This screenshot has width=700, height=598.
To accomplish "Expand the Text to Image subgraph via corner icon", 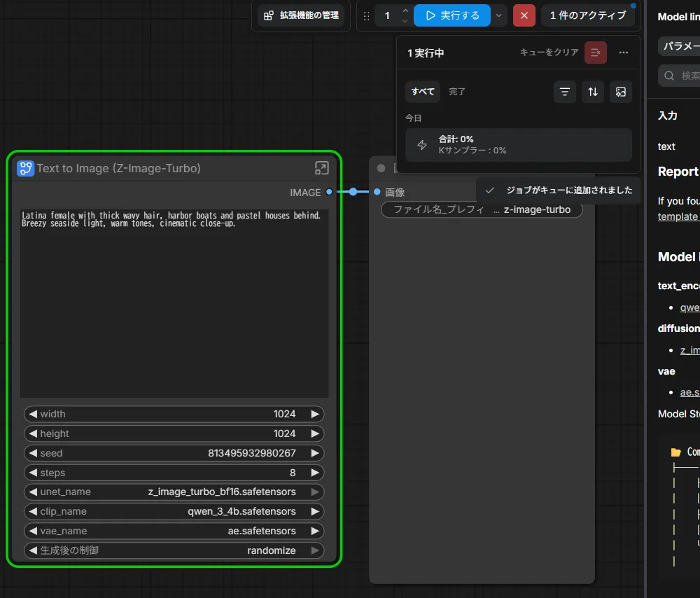I will pos(321,168).
